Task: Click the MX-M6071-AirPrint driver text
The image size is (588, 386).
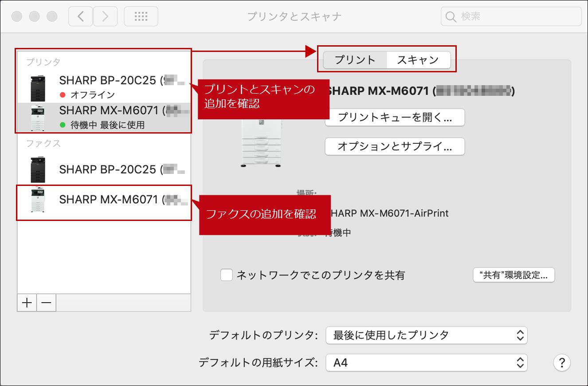Action: (x=389, y=213)
